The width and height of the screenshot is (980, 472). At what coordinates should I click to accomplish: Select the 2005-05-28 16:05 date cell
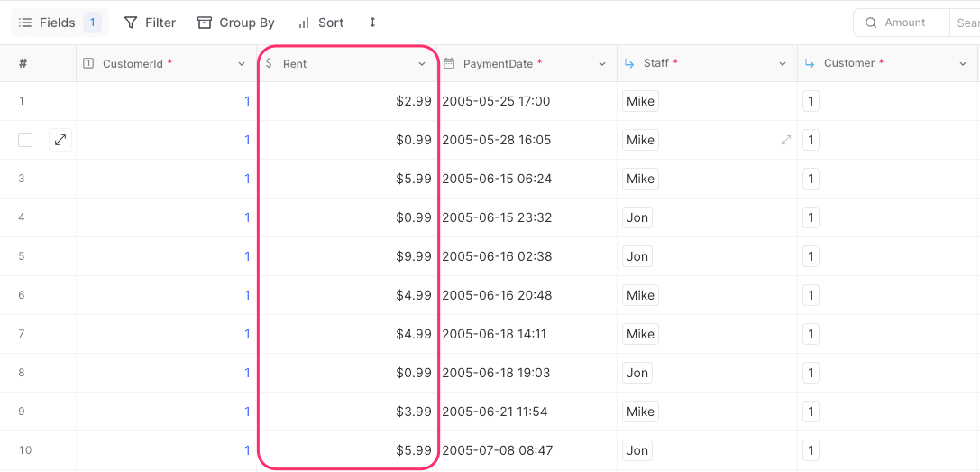[x=527, y=140]
